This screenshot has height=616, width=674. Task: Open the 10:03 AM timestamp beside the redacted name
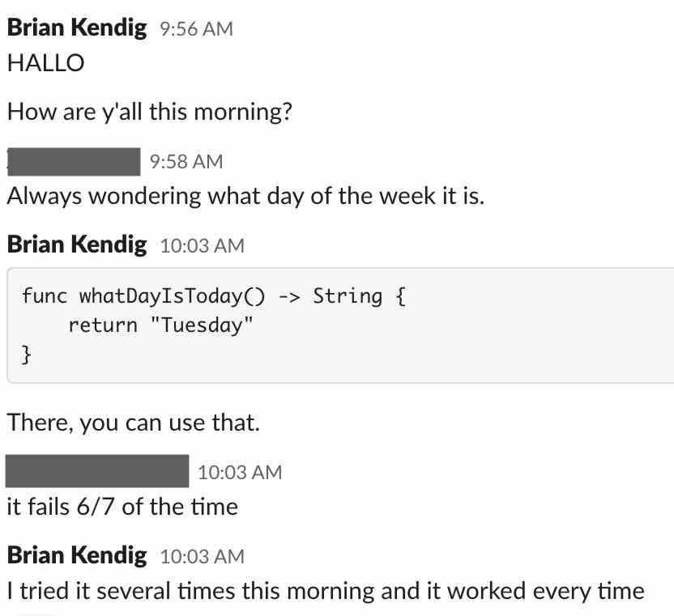pyautogui.click(x=240, y=473)
